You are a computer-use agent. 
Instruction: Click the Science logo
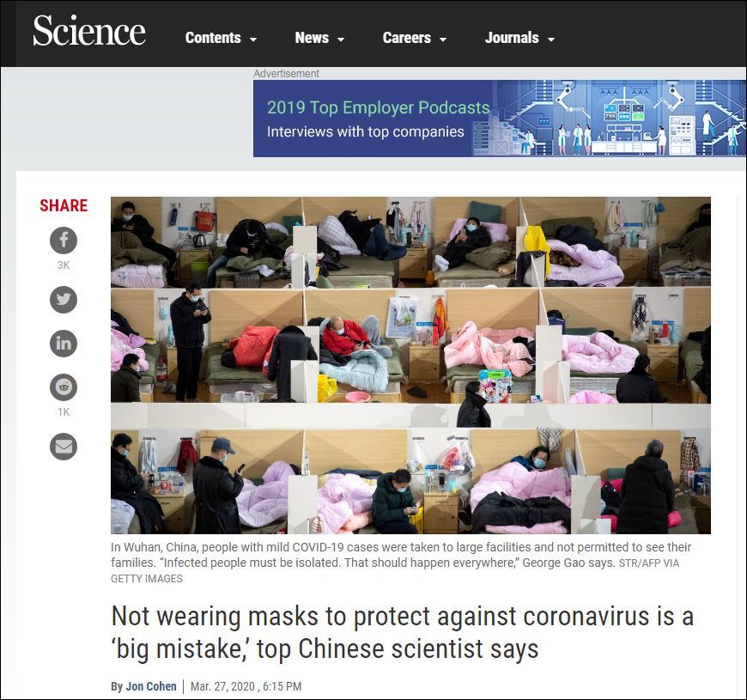point(89,31)
